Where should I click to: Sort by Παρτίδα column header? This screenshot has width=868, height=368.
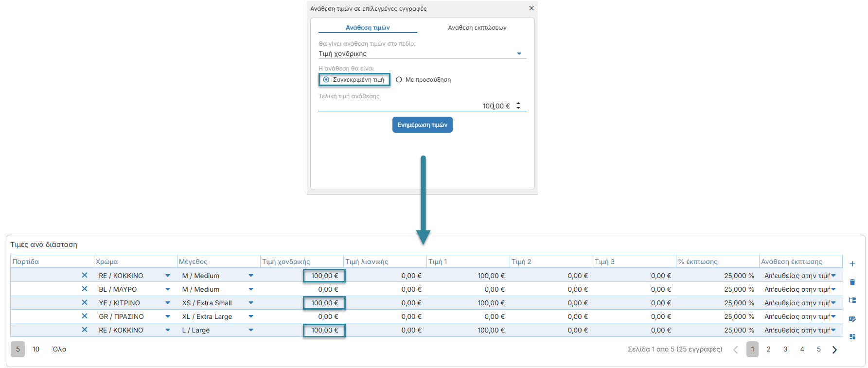(52, 262)
